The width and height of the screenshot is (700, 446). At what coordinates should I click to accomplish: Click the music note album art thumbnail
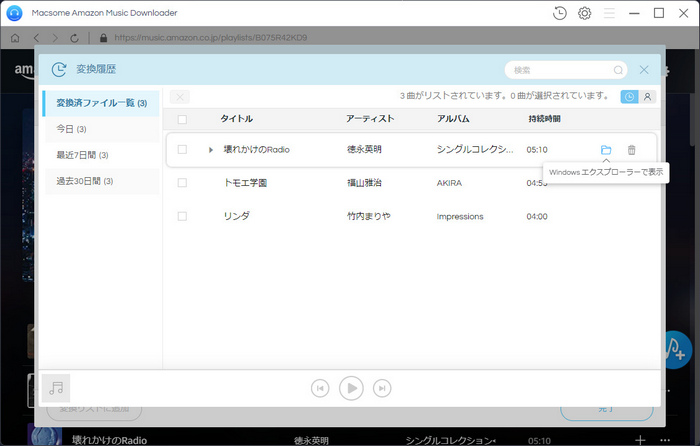click(56, 388)
